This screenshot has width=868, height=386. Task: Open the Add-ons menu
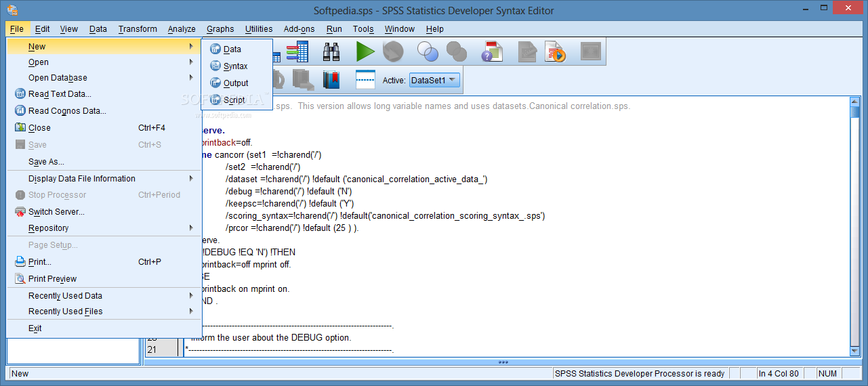coord(299,28)
